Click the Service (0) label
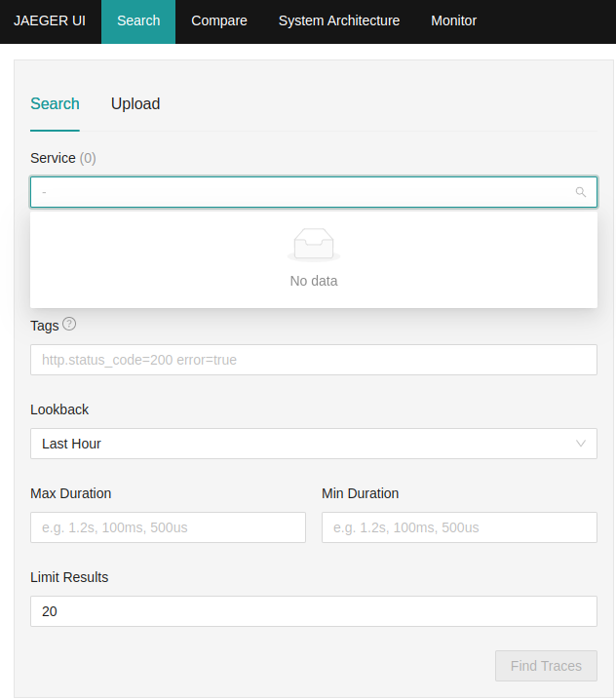This screenshot has width=616, height=700. tap(63, 158)
